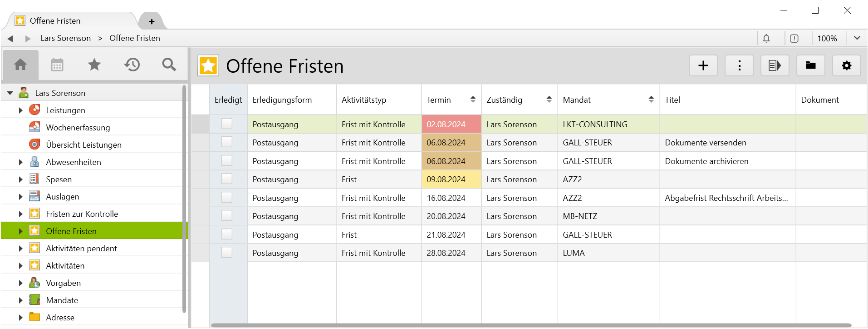Tick Erledigt checkbox for LUMA row
Image resolution: width=868 pixels, height=329 pixels.
tap(227, 253)
